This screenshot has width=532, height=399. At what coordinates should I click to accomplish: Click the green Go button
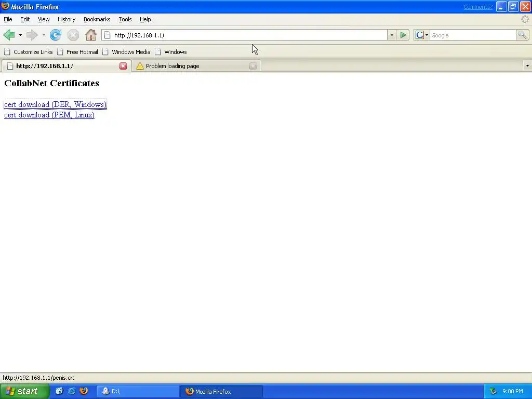click(403, 35)
